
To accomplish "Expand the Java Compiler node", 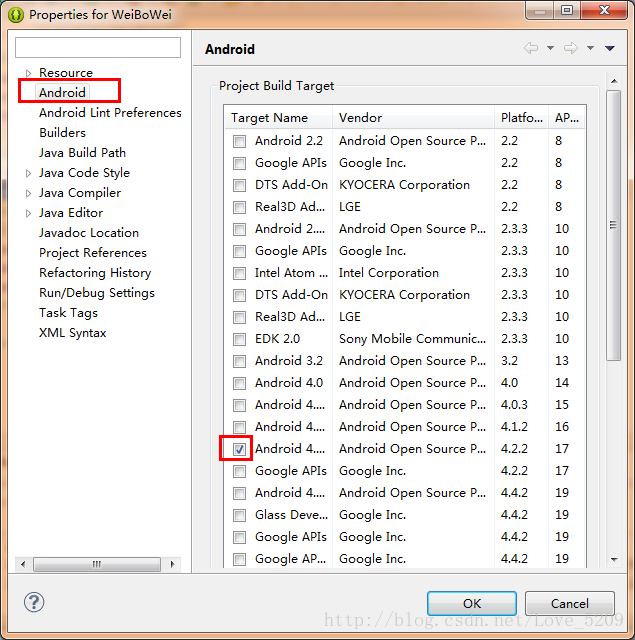I will (28, 193).
